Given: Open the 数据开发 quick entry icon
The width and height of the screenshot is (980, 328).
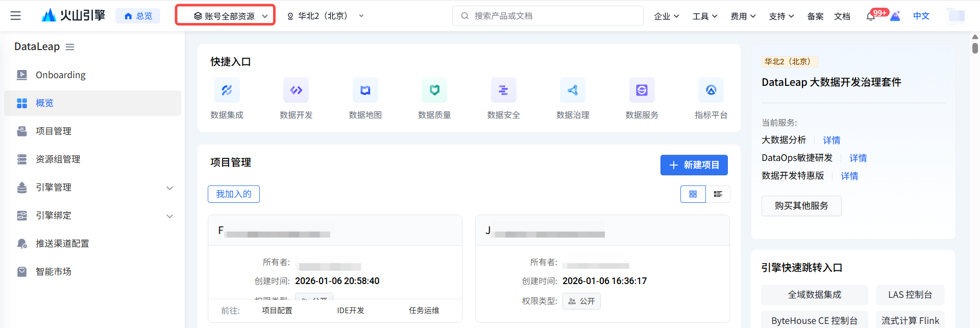Looking at the screenshot, I should coord(296,90).
